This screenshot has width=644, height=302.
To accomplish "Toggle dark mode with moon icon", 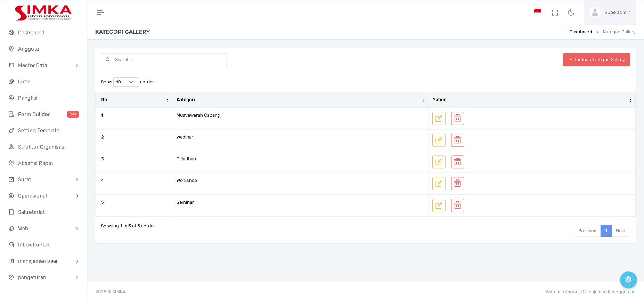I will tap(571, 13).
